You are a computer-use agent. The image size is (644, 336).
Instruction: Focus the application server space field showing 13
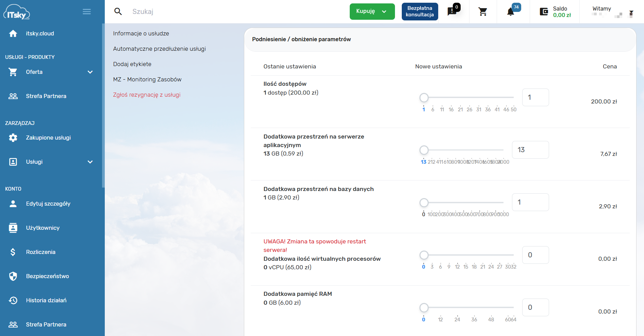[530, 150]
